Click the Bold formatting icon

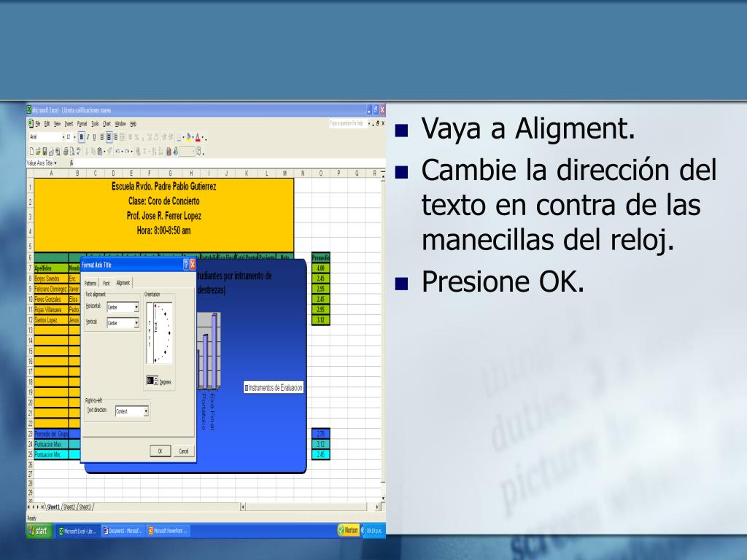(x=82, y=137)
